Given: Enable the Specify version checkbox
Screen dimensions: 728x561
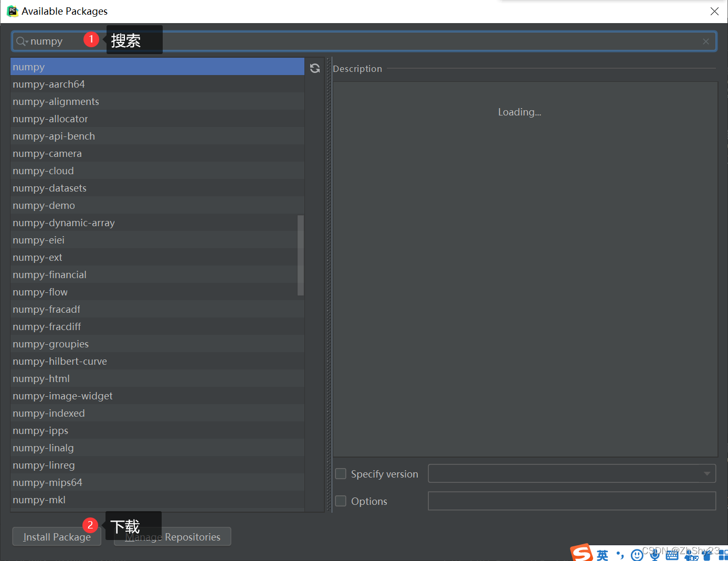Looking at the screenshot, I should click(341, 474).
